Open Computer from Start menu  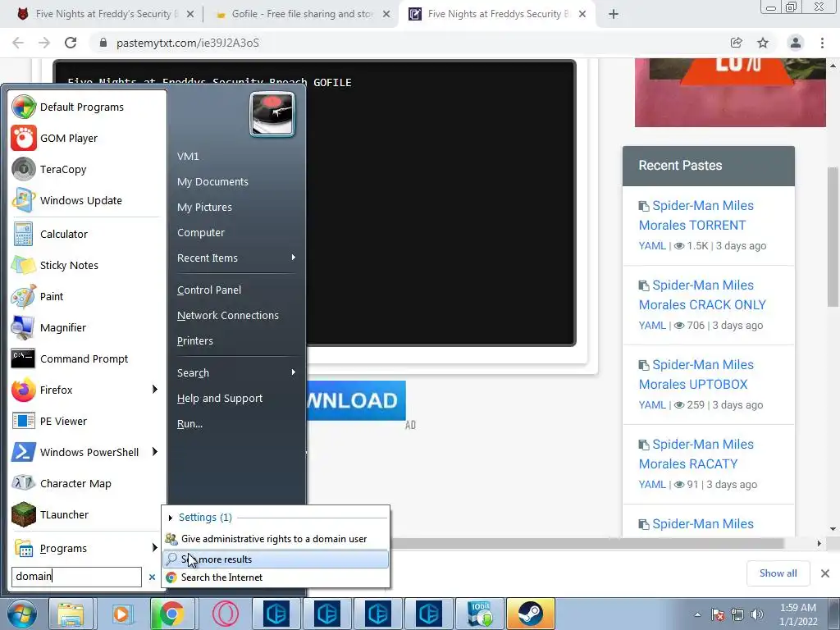coord(201,232)
